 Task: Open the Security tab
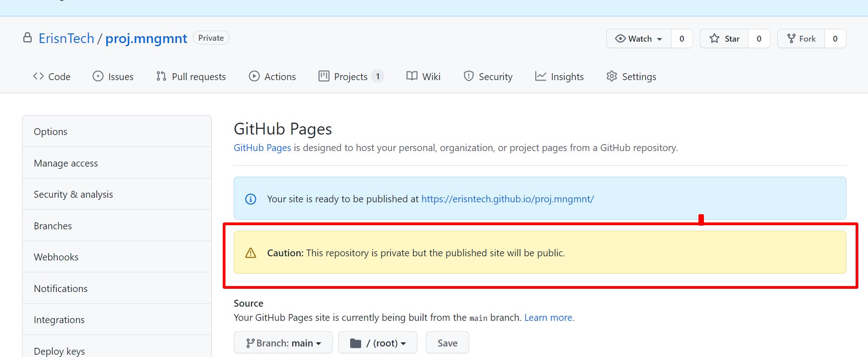(x=488, y=76)
